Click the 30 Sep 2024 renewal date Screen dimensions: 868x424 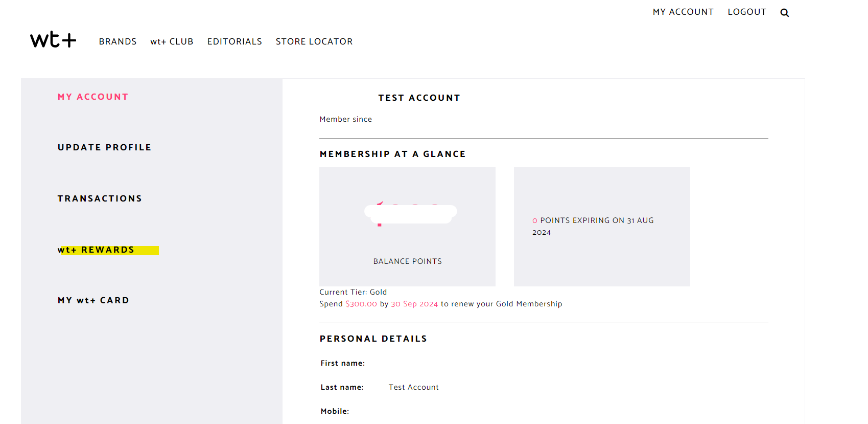pos(414,304)
